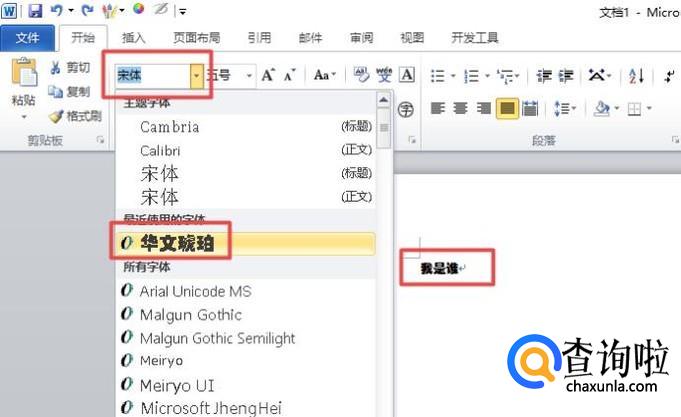The width and height of the screenshot is (681, 417).
Task: Open the 邮件 tab
Action: 310,38
